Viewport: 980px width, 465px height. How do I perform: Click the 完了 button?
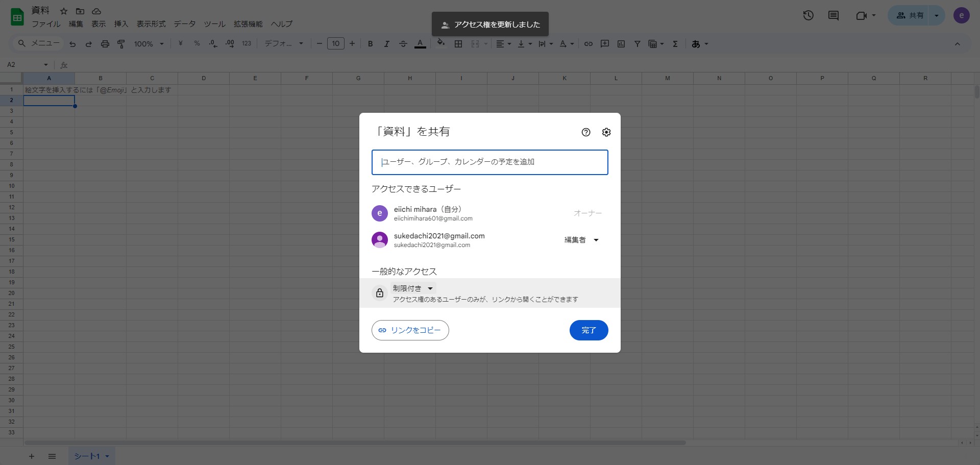click(x=589, y=330)
